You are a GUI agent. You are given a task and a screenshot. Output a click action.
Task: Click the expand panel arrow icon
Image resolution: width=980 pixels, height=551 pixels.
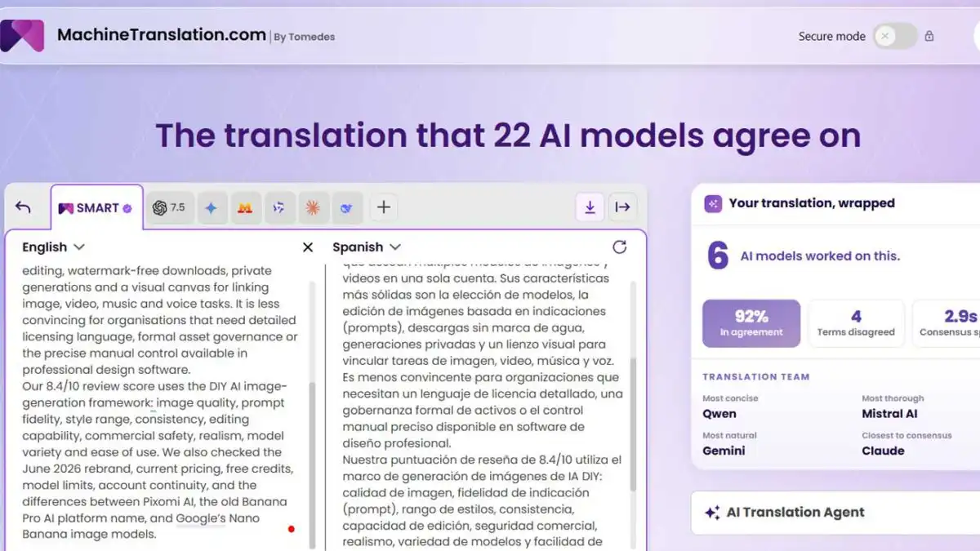point(622,207)
